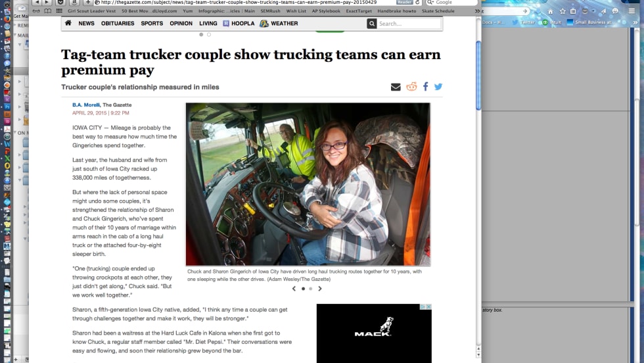This screenshot has width=644, height=363.
Task: Click the magnifier search icon on Gazette site
Action: (372, 24)
